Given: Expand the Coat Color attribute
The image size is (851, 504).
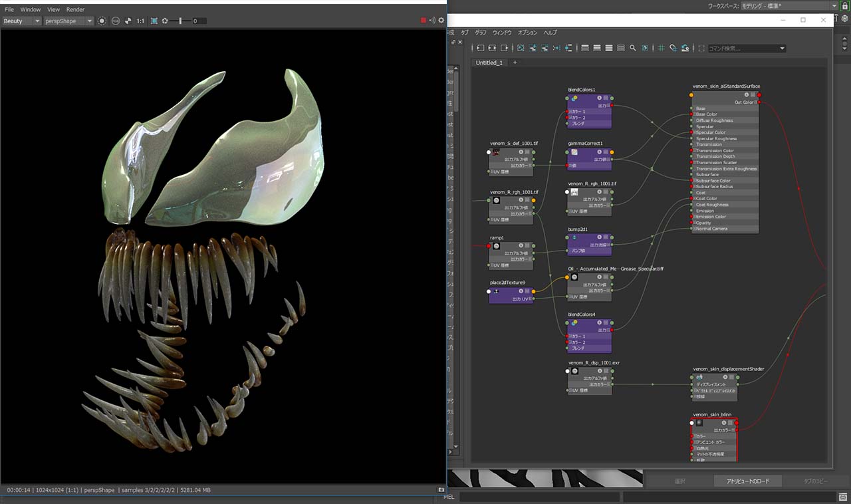Looking at the screenshot, I should pos(693,199).
